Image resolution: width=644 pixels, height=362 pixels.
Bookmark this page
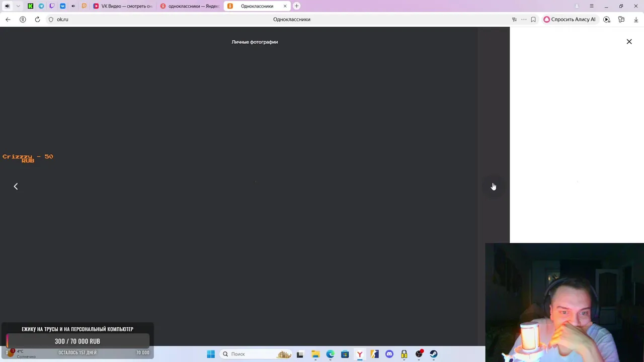click(533, 20)
